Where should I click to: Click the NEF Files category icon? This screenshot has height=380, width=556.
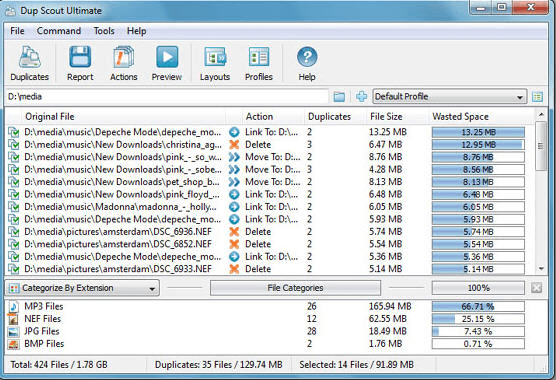click(x=13, y=319)
